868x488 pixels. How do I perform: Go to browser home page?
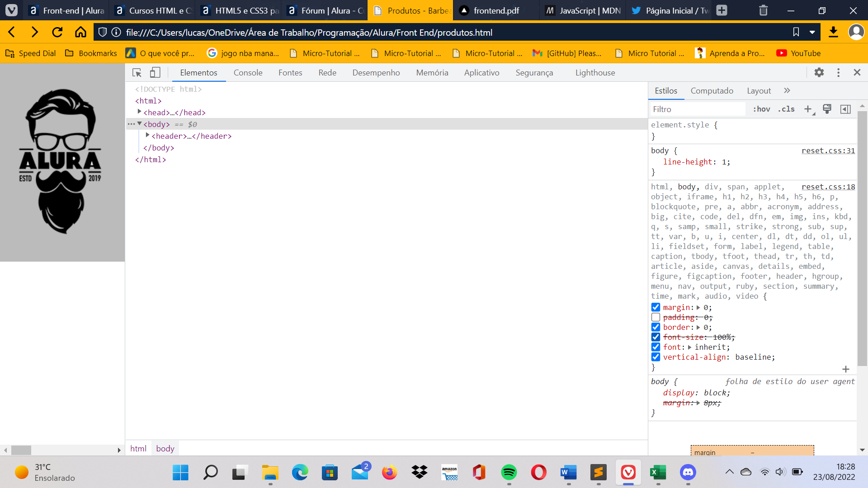pyautogui.click(x=80, y=32)
